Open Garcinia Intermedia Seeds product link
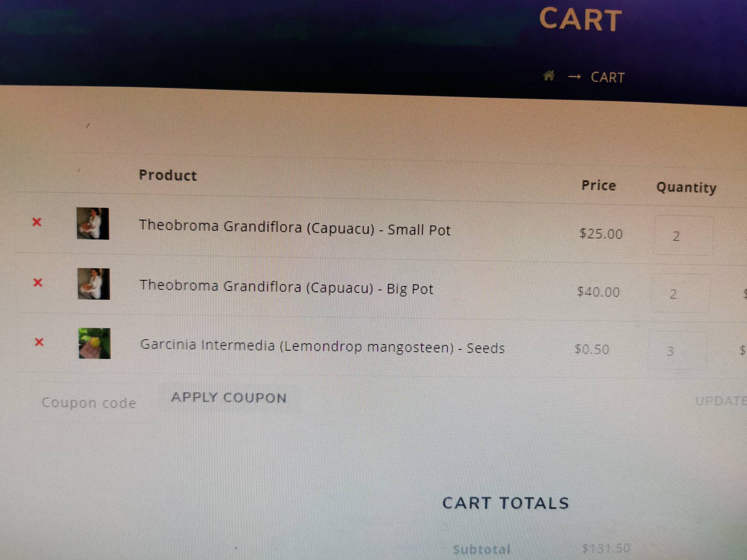The width and height of the screenshot is (747, 560). 322,346
